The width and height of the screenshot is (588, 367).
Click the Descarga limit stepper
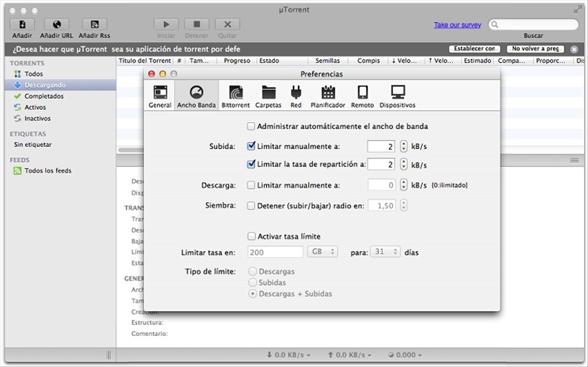tap(404, 185)
